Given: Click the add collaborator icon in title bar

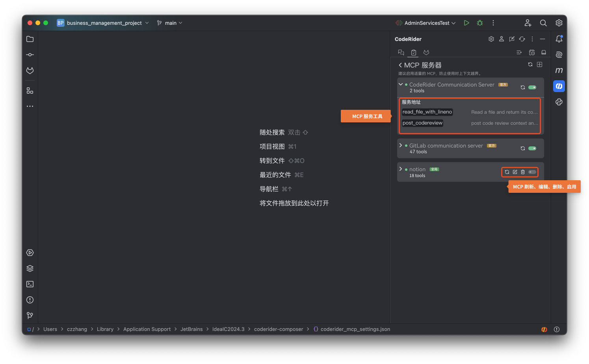Looking at the screenshot, I should (x=528, y=23).
